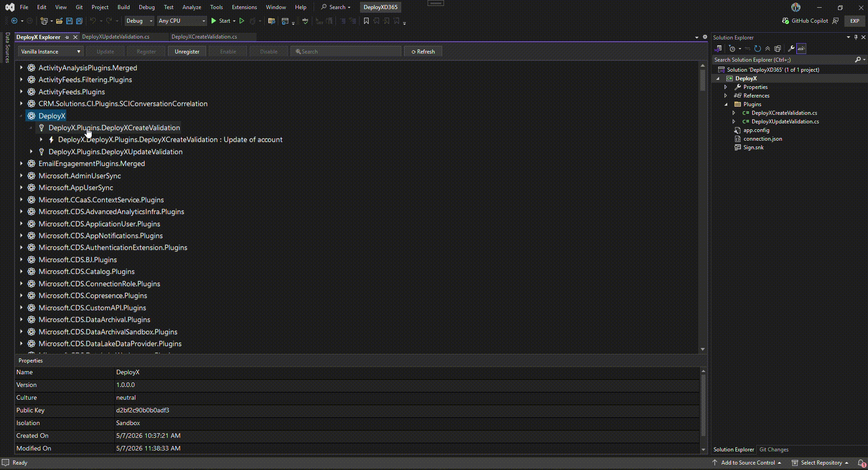This screenshot has width=868, height=470.
Task: Click the gear icon beside ActivityFeeds.Plugins
Action: tap(31, 92)
